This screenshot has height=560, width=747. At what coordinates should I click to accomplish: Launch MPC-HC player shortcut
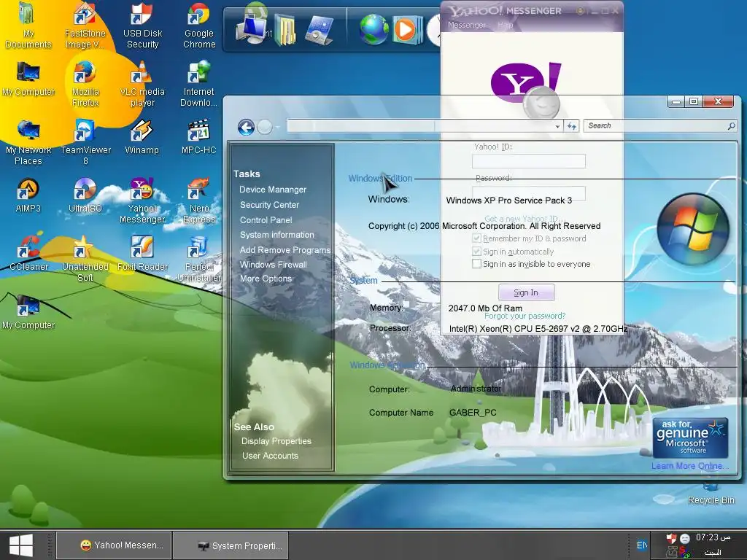(x=198, y=137)
